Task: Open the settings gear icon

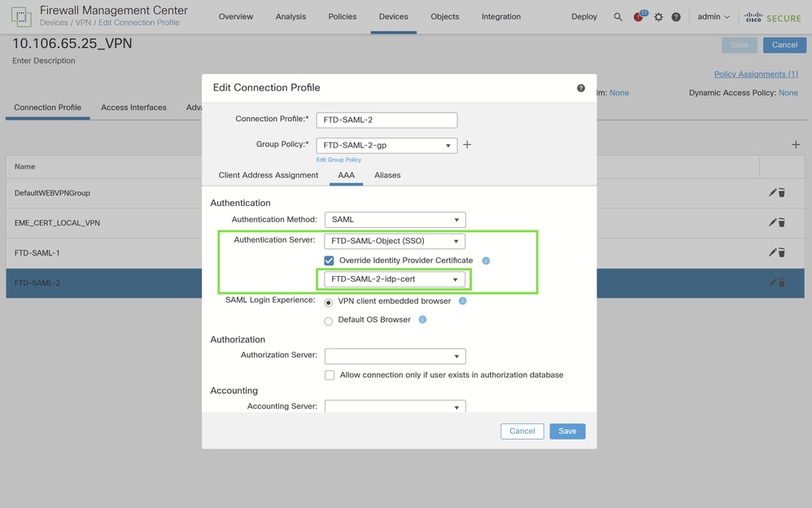Action: pos(658,17)
